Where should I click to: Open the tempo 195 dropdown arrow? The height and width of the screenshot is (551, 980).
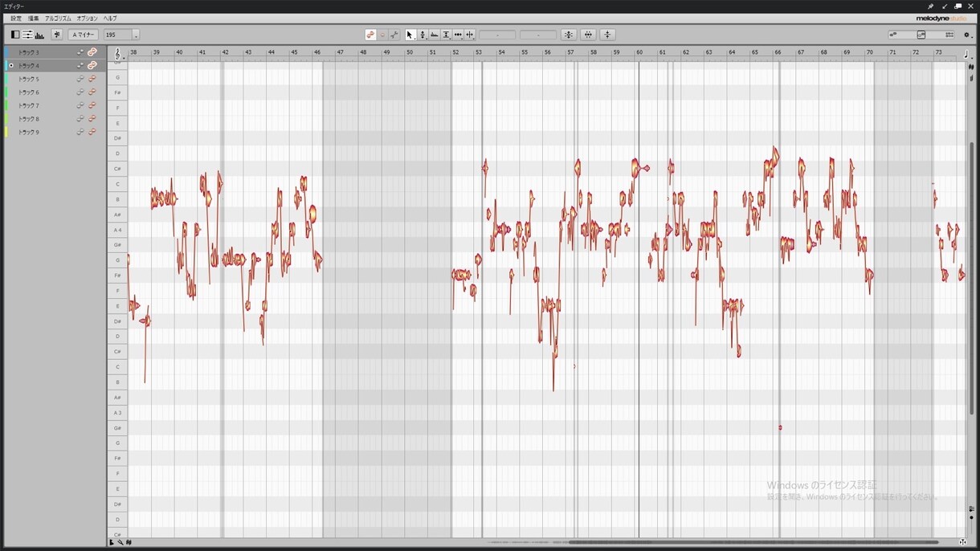coord(136,35)
